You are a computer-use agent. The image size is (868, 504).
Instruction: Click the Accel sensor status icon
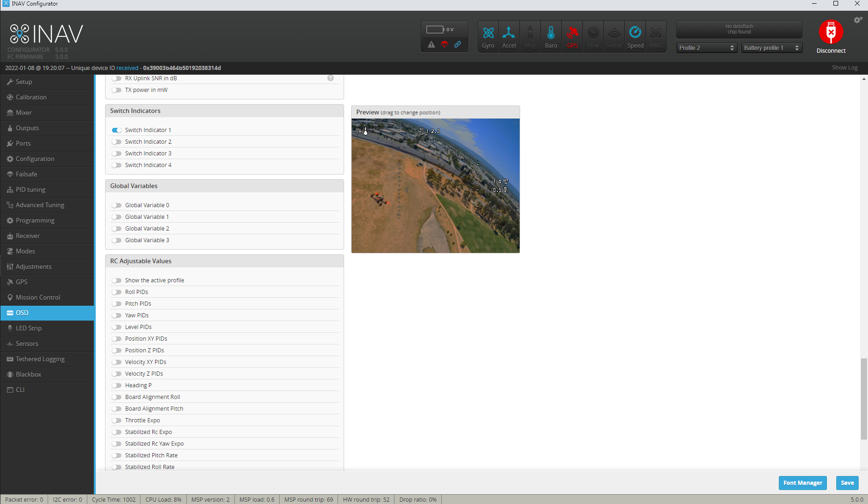click(x=509, y=36)
